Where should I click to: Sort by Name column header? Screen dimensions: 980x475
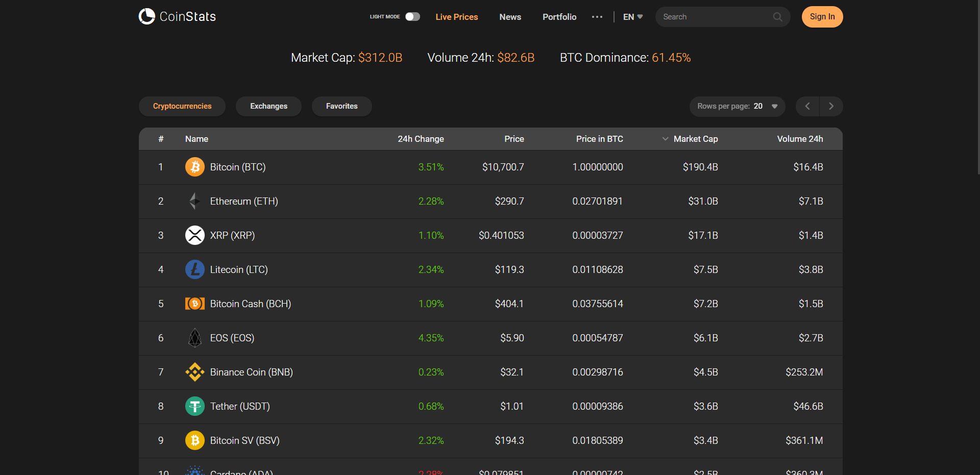click(197, 139)
